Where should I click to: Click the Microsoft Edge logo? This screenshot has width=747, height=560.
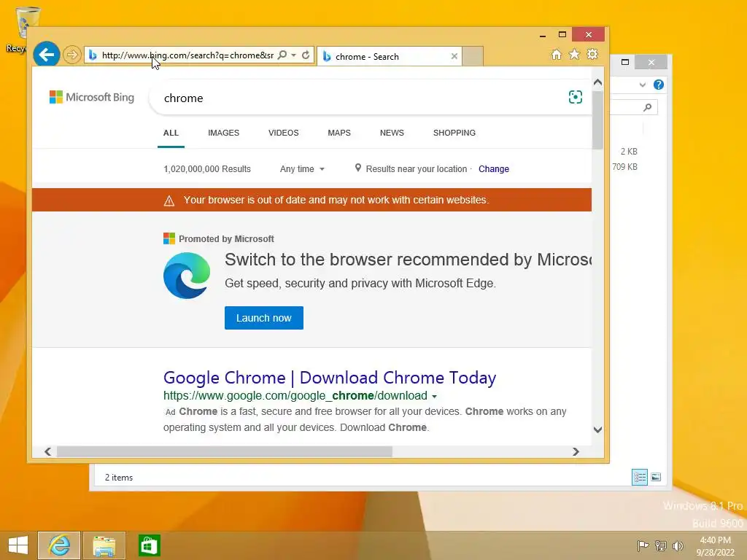coord(187,276)
